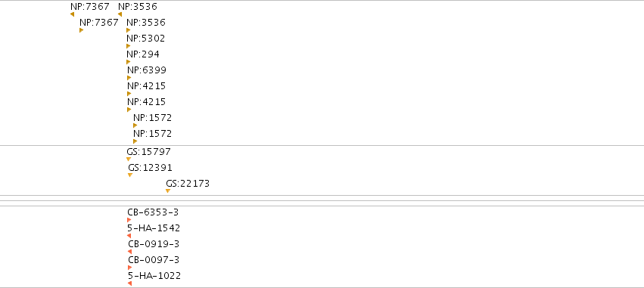Select the GS:15797 downward triangle marker

coord(129,159)
